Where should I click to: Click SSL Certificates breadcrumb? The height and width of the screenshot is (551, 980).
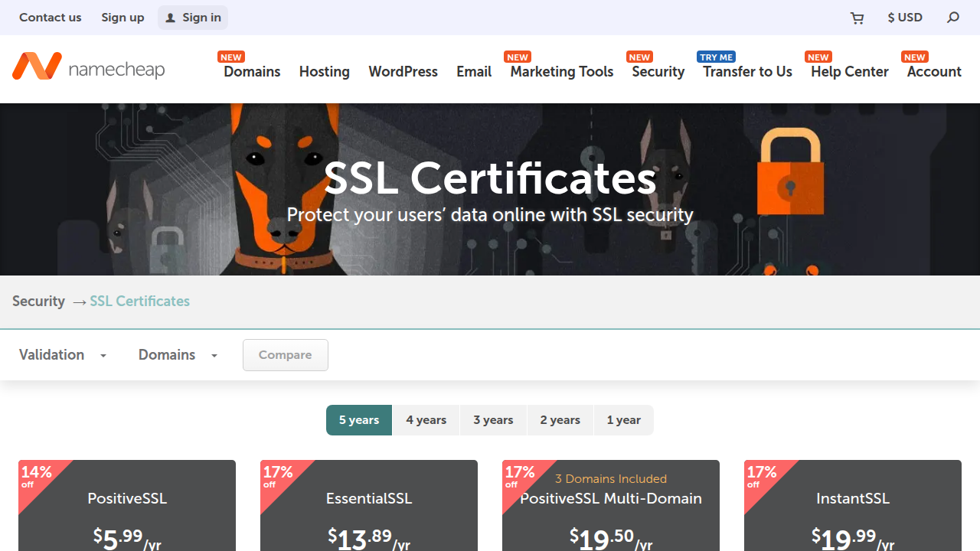pos(140,302)
